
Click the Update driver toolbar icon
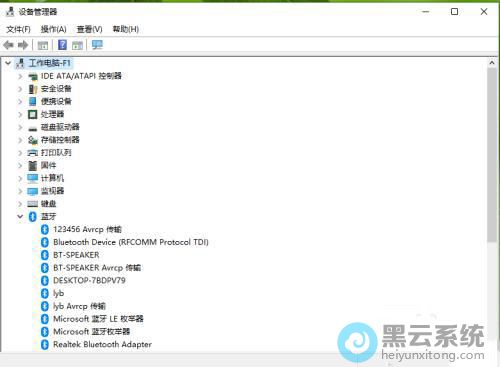pyautogui.click(x=77, y=45)
